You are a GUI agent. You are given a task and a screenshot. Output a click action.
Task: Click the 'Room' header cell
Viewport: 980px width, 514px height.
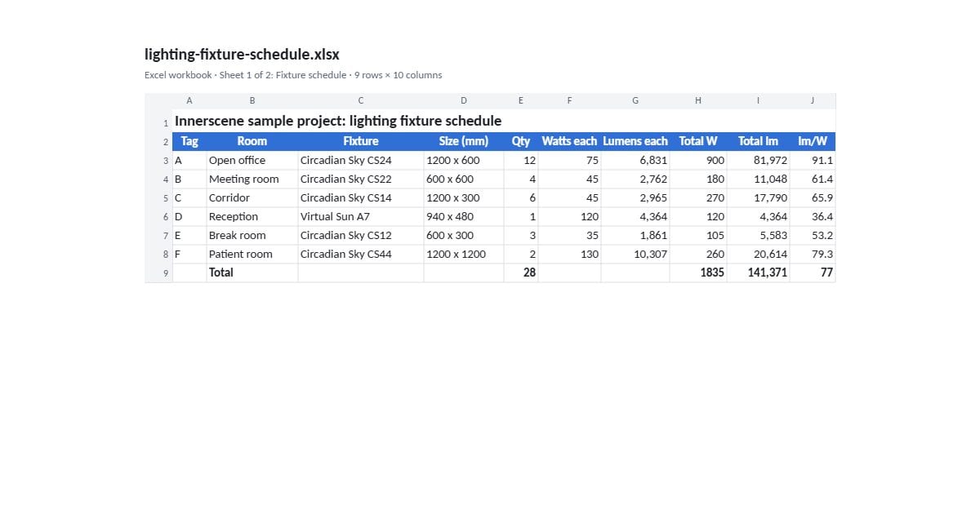coord(252,141)
